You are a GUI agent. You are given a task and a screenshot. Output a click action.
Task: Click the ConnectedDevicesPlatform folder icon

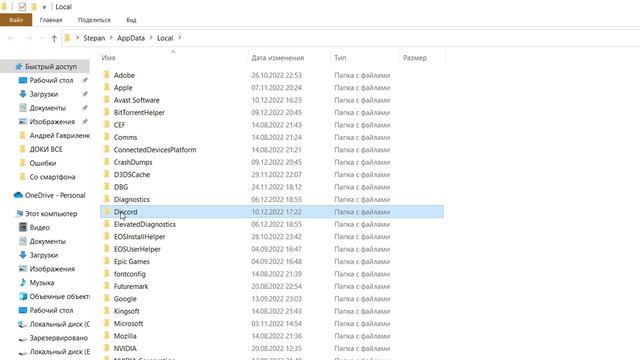click(x=107, y=149)
